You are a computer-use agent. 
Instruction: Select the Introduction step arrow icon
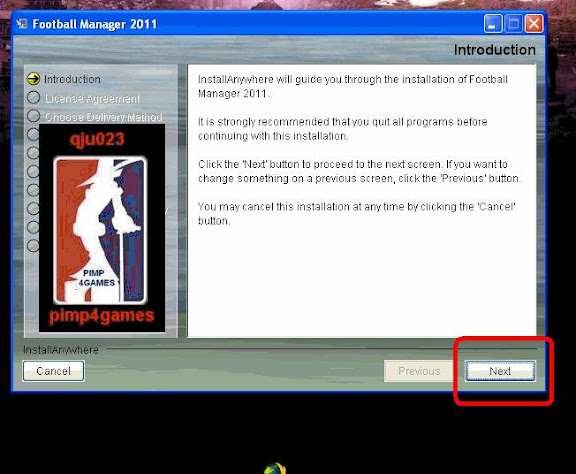click(x=33, y=79)
